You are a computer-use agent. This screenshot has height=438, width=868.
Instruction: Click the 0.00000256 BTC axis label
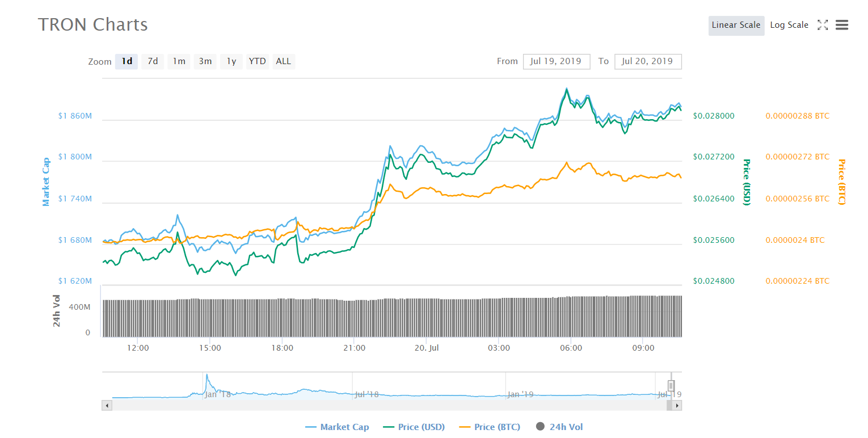point(797,199)
